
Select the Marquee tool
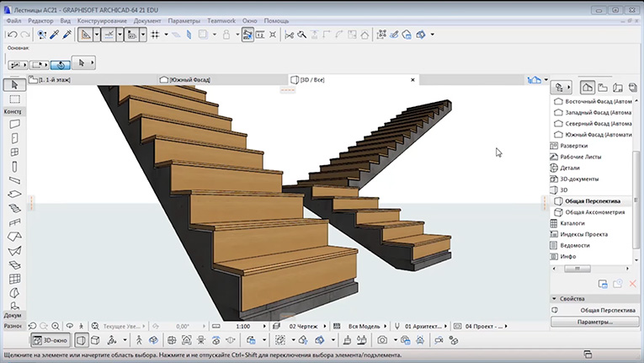[x=14, y=99]
